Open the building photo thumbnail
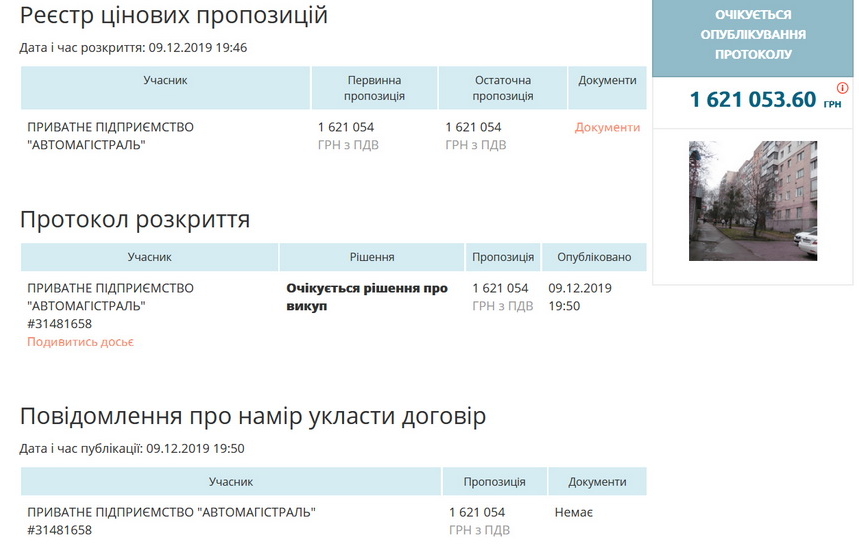The image size is (859, 551). (752, 201)
